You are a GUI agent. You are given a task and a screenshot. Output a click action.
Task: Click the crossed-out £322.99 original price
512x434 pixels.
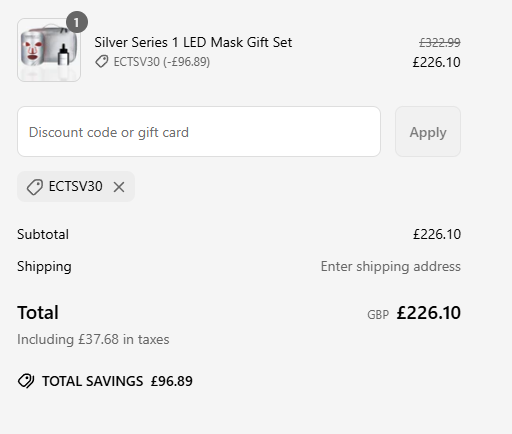[440, 43]
